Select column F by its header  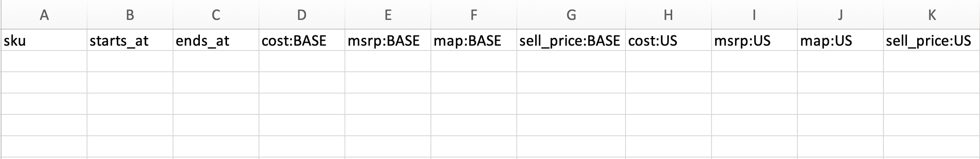(474, 15)
